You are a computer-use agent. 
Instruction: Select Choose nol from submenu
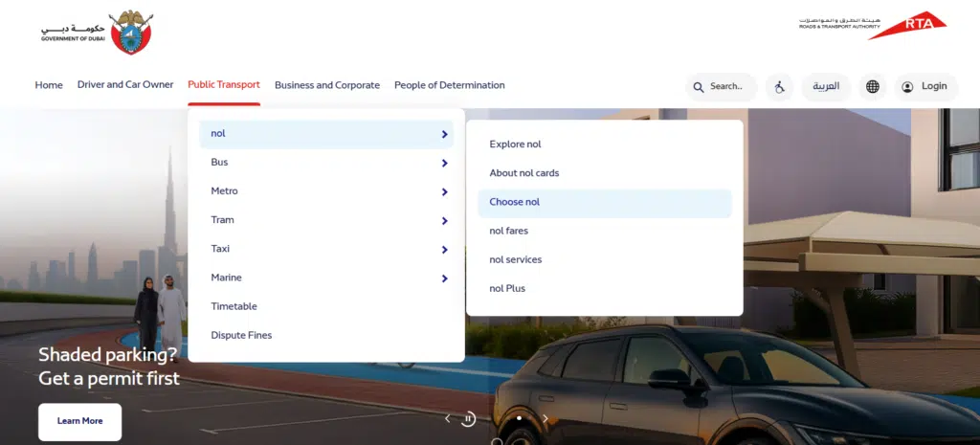tap(515, 202)
